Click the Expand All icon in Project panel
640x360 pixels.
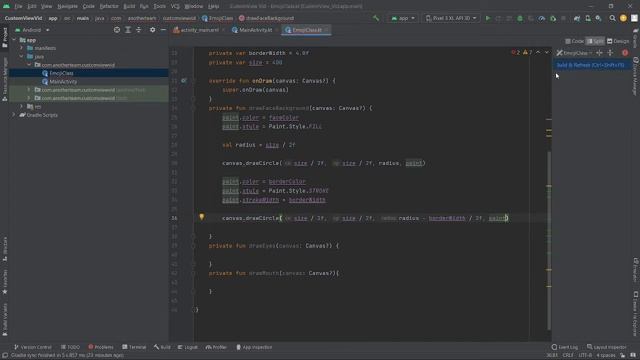click(x=128, y=30)
